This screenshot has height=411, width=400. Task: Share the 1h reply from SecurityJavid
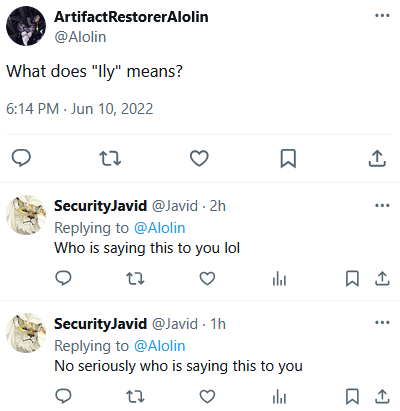click(x=382, y=396)
